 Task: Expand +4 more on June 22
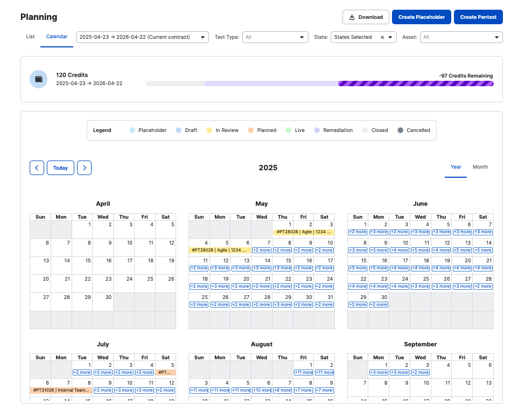click(x=358, y=287)
